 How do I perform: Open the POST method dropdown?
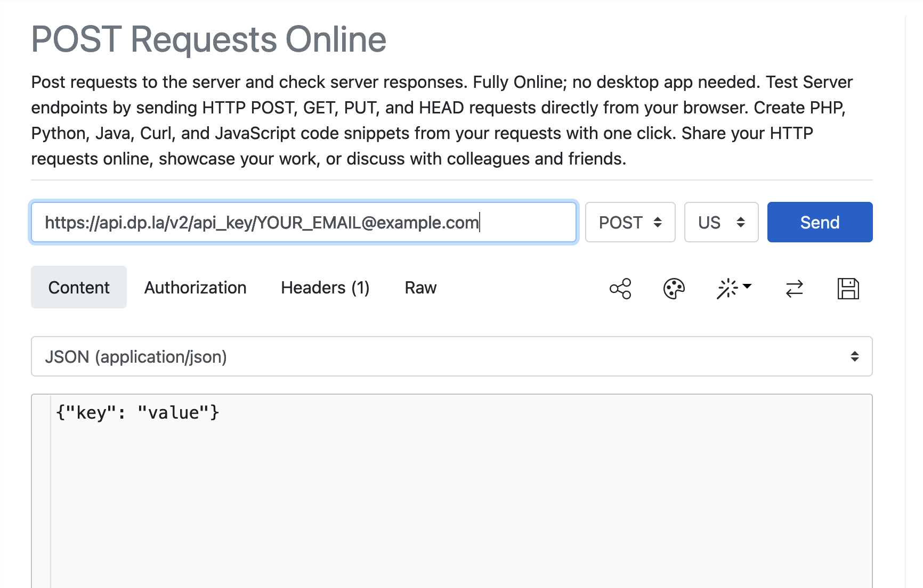[x=630, y=222]
